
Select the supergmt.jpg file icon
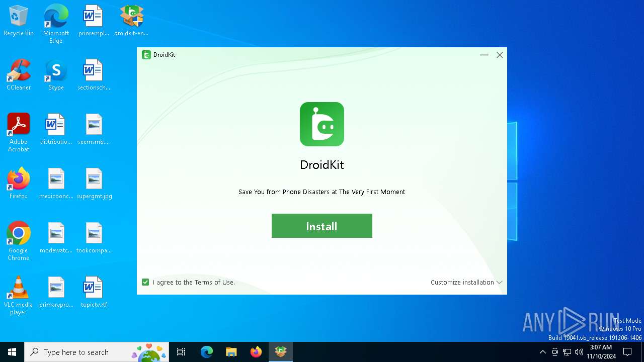pos(94,184)
